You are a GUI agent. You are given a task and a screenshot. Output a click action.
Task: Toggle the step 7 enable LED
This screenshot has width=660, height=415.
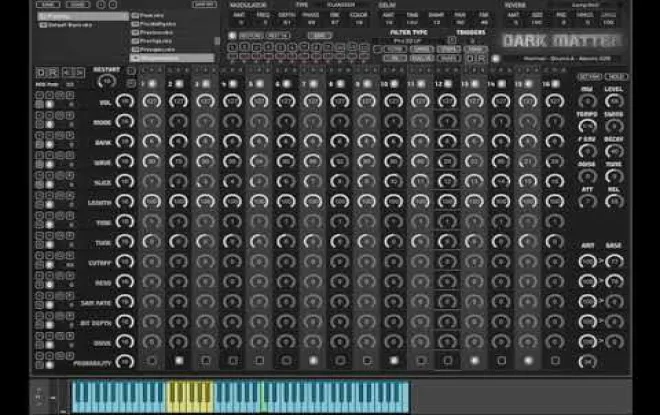[x=313, y=84]
